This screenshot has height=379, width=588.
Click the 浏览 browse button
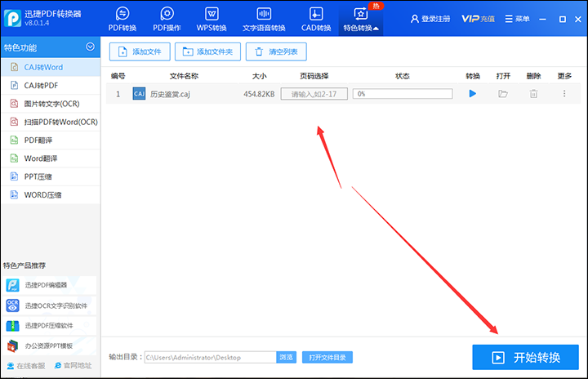286,357
